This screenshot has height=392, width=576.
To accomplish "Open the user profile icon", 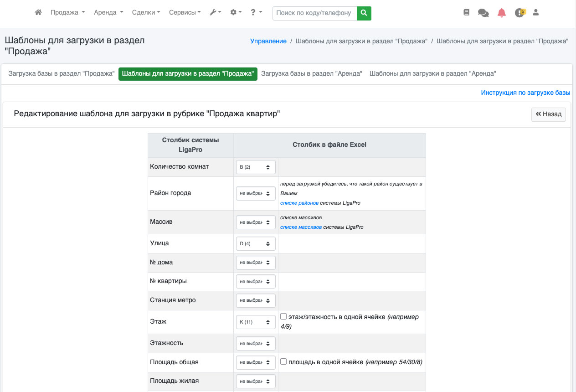I will tap(536, 13).
